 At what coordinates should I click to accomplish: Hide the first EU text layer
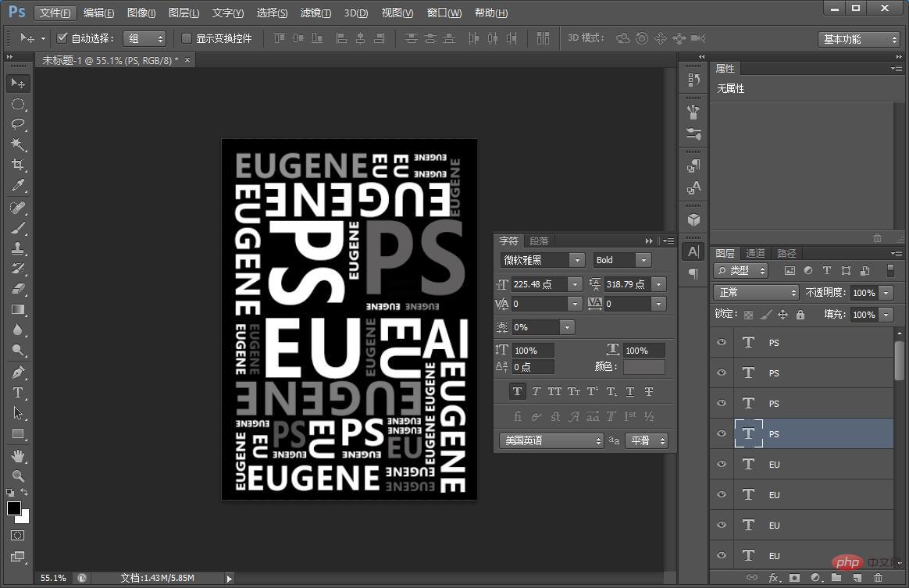pos(721,464)
